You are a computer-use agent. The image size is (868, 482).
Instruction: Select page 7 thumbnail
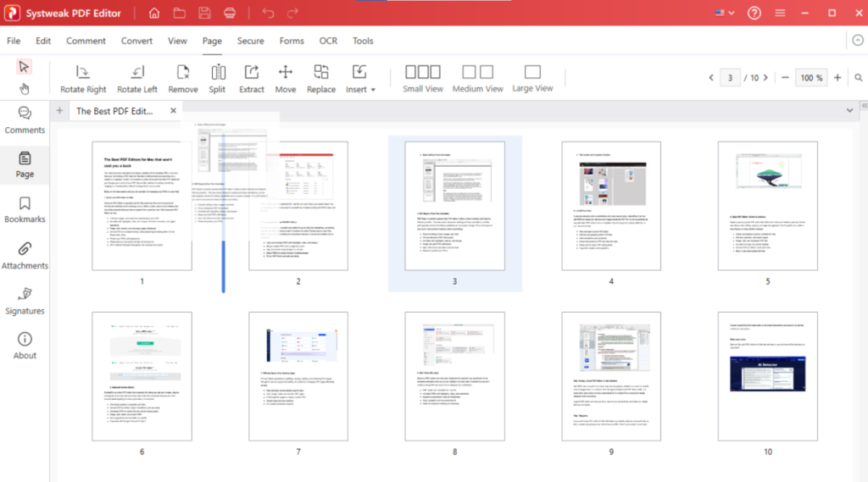pyautogui.click(x=298, y=376)
